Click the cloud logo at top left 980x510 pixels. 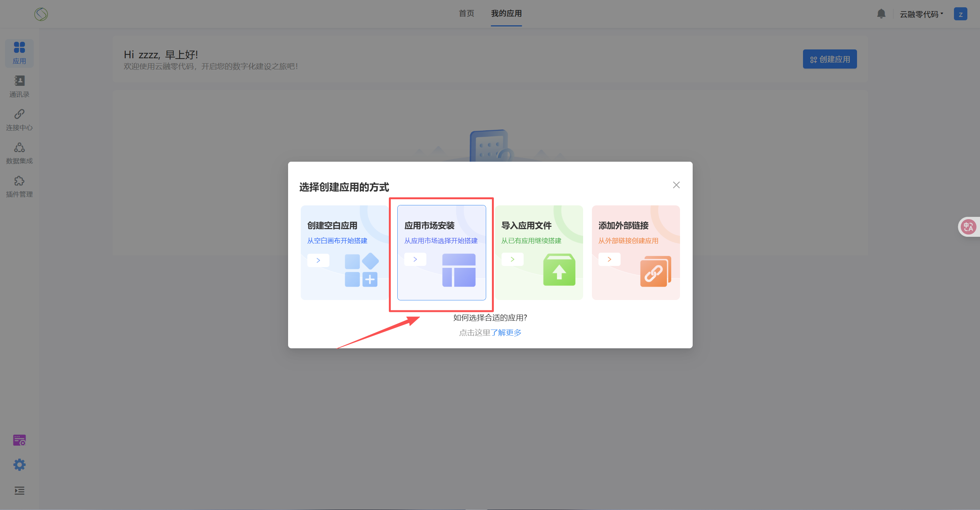point(41,14)
